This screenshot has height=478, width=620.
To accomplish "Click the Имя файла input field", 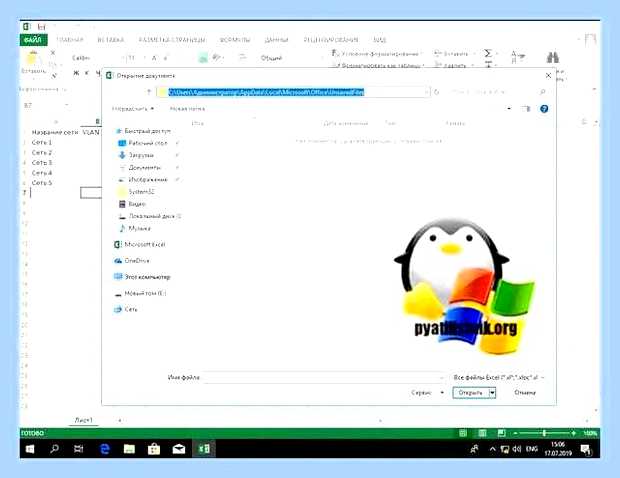I will click(x=324, y=378).
